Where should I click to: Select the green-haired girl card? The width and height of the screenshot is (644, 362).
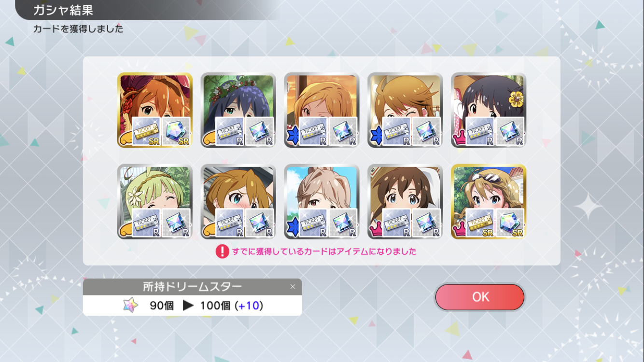pos(154,201)
